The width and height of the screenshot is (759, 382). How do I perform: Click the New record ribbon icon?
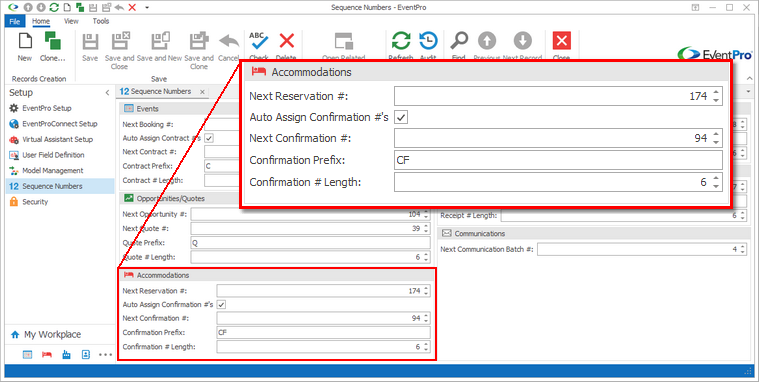[25, 42]
